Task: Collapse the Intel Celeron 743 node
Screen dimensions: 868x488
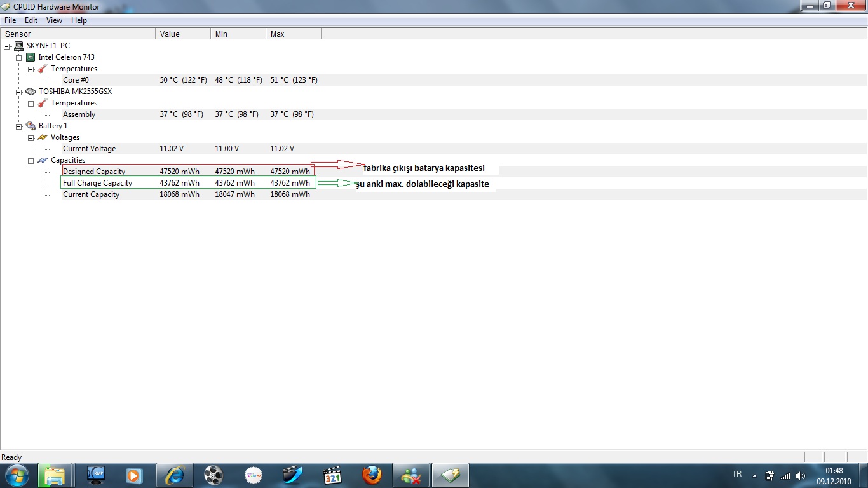Action: click(19, 57)
